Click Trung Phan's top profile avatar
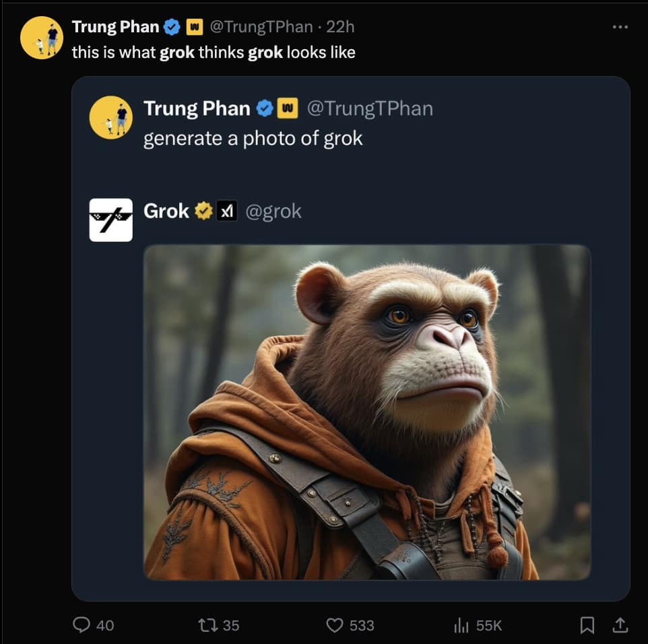648x644 pixels. click(42, 38)
